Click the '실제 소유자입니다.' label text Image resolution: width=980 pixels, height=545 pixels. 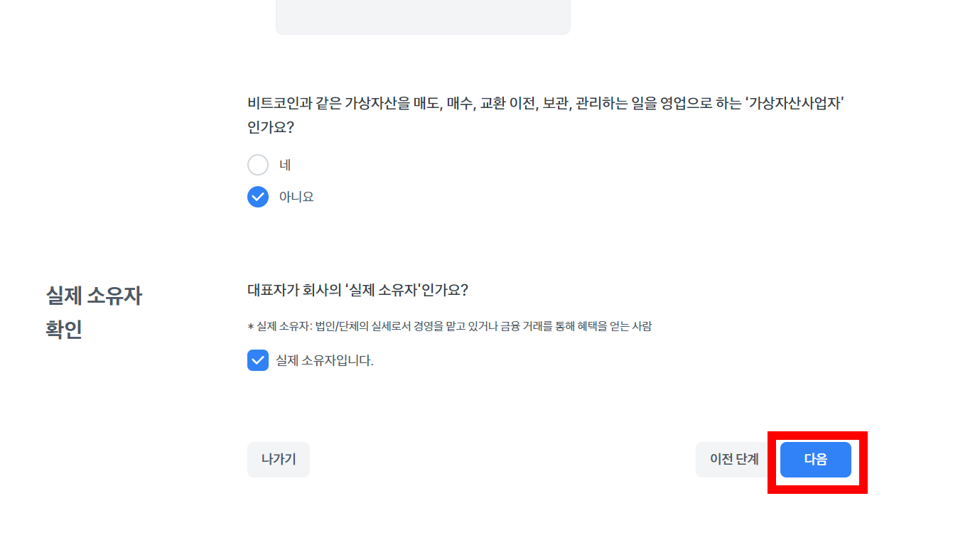(325, 360)
